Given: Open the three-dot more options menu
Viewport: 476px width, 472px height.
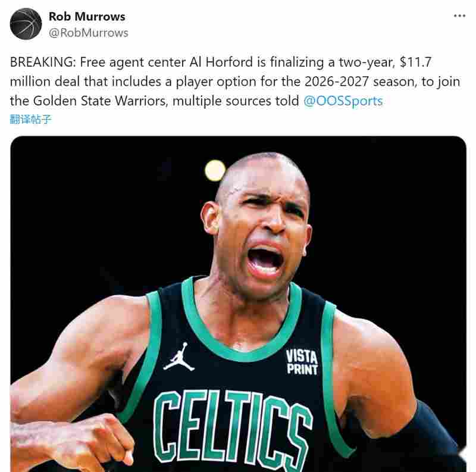Looking at the screenshot, I should [459, 16].
